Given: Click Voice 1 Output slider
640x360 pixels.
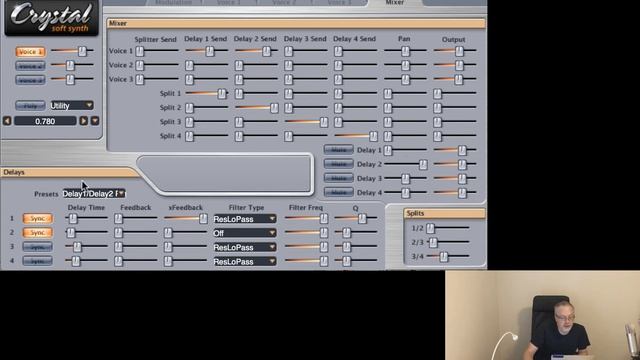Looking at the screenshot, I should [x=455, y=51].
